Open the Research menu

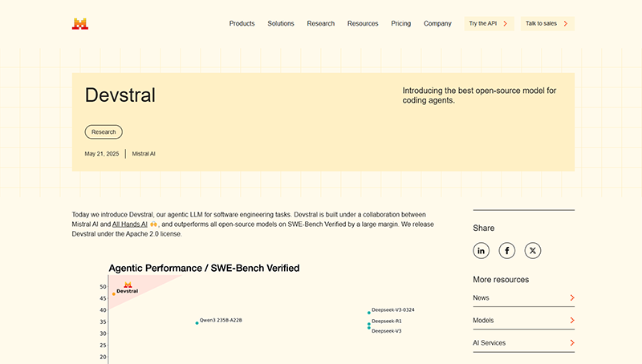tap(320, 24)
